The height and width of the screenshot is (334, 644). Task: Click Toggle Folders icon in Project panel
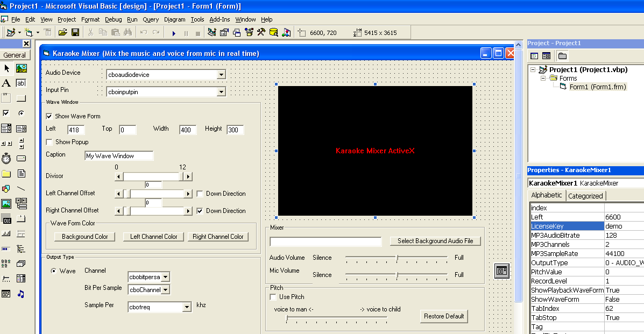562,56
